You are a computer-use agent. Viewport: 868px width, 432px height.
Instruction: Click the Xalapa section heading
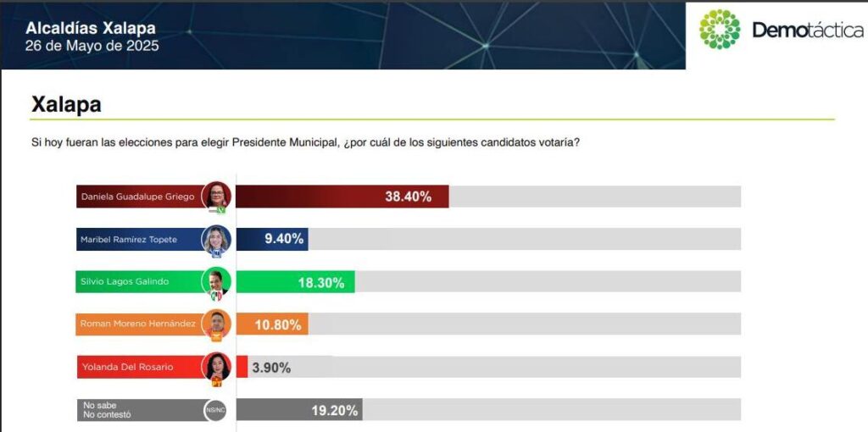click(x=66, y=104)
